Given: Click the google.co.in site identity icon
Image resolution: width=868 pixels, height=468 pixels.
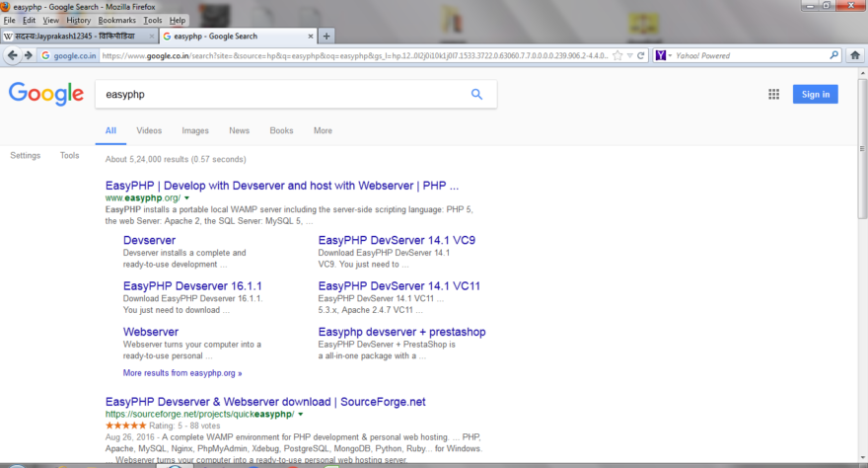Looking at the screenshot, I should pos(69,55).
